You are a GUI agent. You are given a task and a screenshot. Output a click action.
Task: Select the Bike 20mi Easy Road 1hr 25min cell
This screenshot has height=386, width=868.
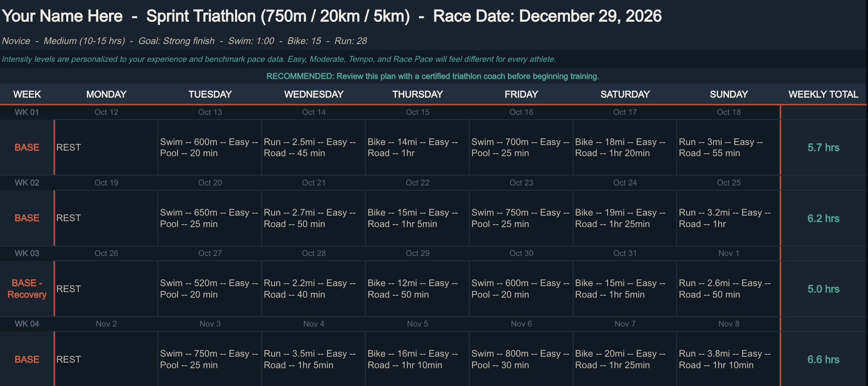(x=625, y=359)
